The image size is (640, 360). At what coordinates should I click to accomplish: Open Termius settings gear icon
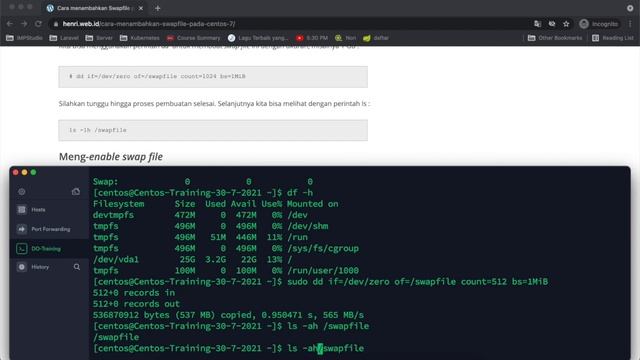(x=22, y=191)
